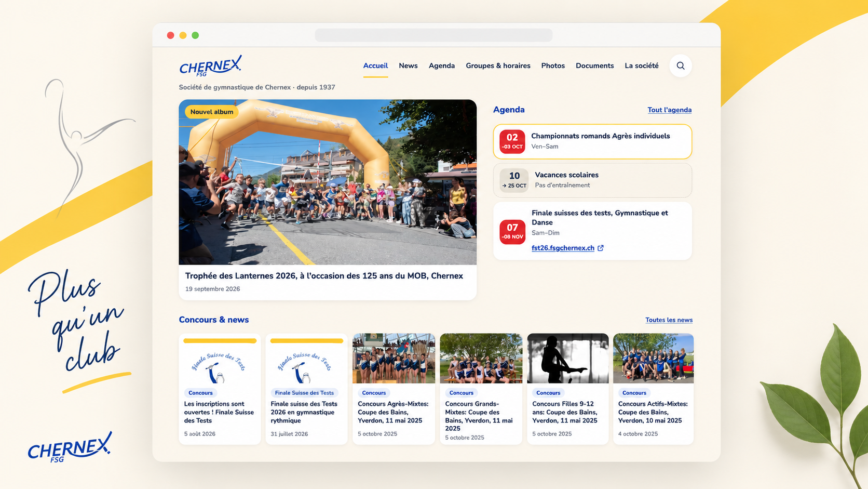Screen dimensions: 868x489
Task: Open the Documents navigation item
Action: [594, 66]
